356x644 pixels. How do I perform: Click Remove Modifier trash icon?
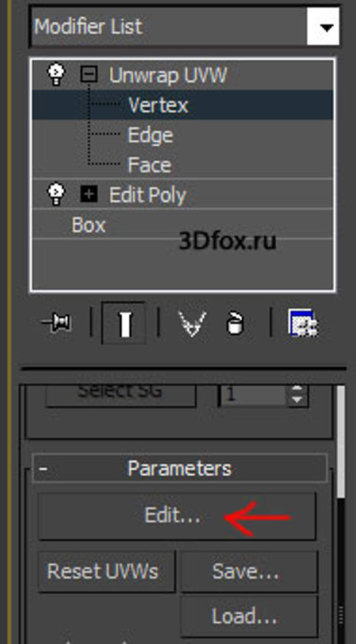[x=235, y=323]
